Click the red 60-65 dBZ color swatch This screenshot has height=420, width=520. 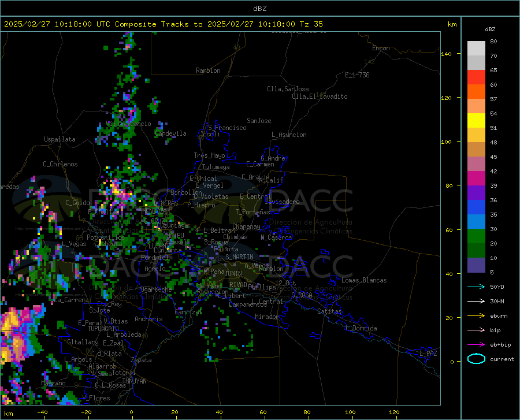click(x=476, y=77)
